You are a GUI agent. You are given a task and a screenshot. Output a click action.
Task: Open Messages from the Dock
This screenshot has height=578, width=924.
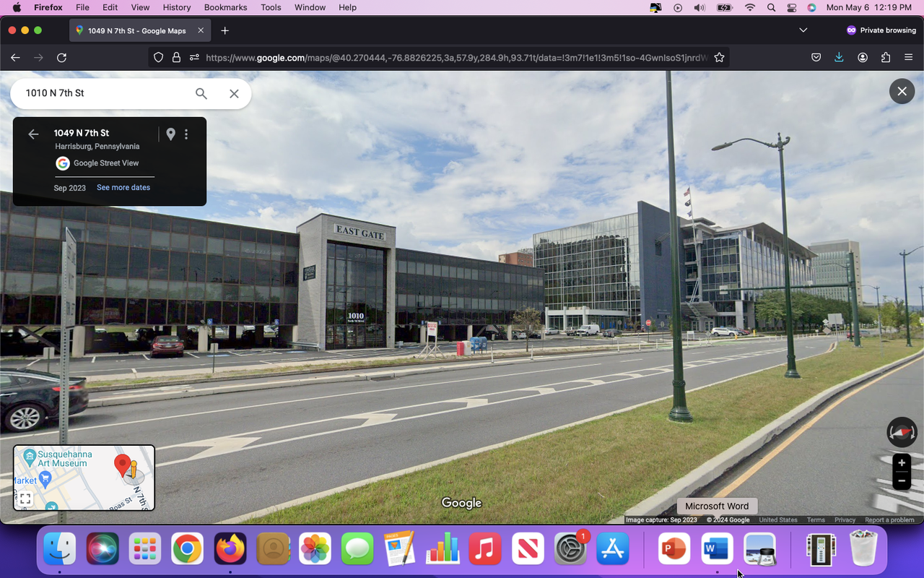point(357,550)
